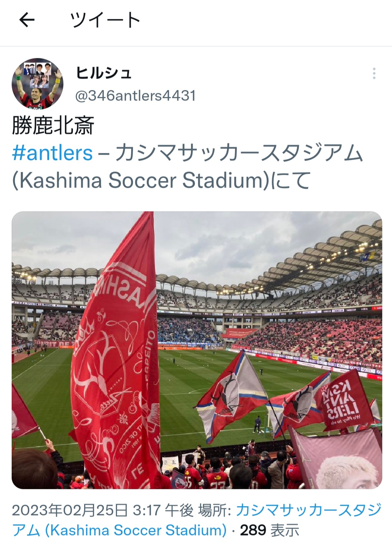The width and height of the screenshot is (392, 548).
Task: Tap the 289 表示 view count
Action: coord(270,530)
